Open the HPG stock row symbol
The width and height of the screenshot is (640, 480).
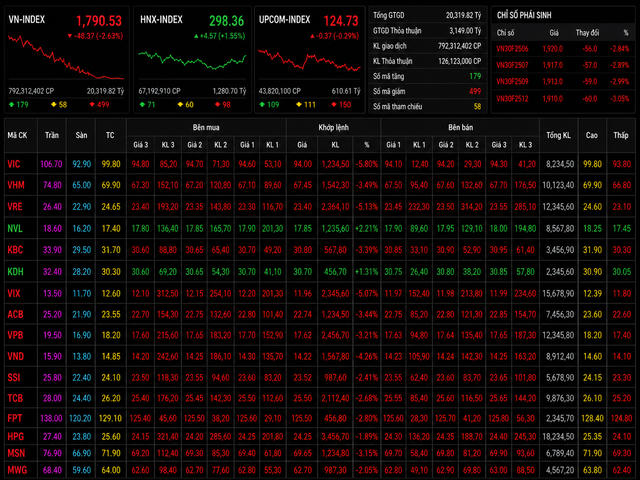(16, 436)
